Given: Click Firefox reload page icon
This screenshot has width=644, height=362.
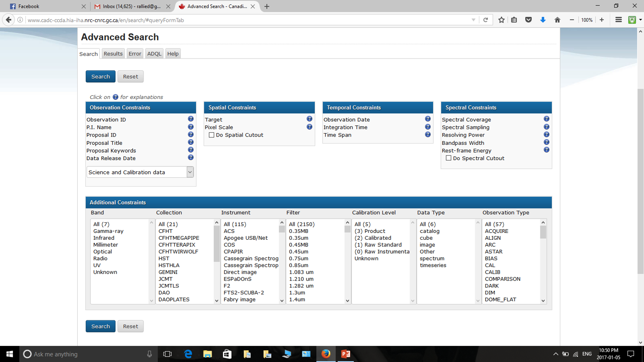Looking at the screenshot, I should coord(486,20).
